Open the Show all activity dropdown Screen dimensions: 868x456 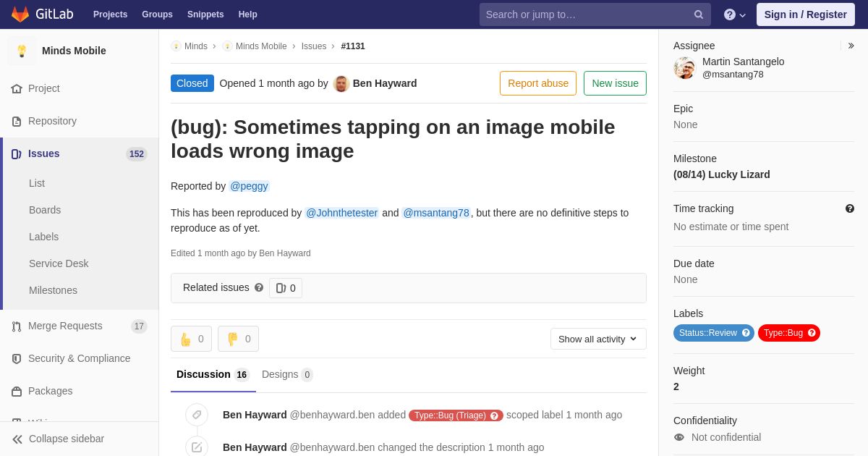598,339
